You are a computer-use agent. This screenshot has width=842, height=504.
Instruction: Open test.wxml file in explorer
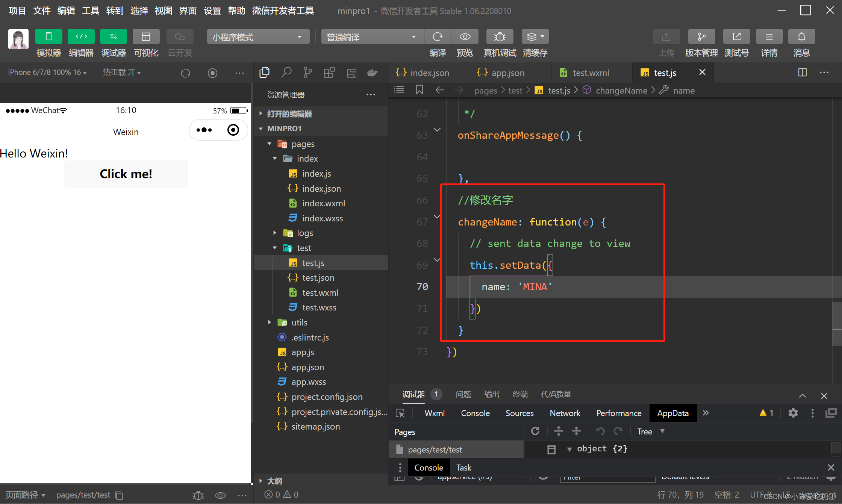pyautogui.click(x=320, y=293)
